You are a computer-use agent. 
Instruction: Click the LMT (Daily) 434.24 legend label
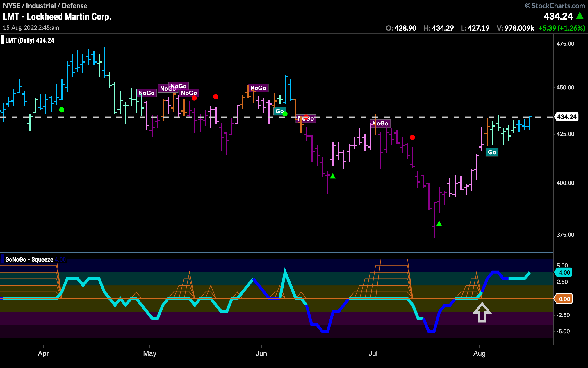pos(30,40)
